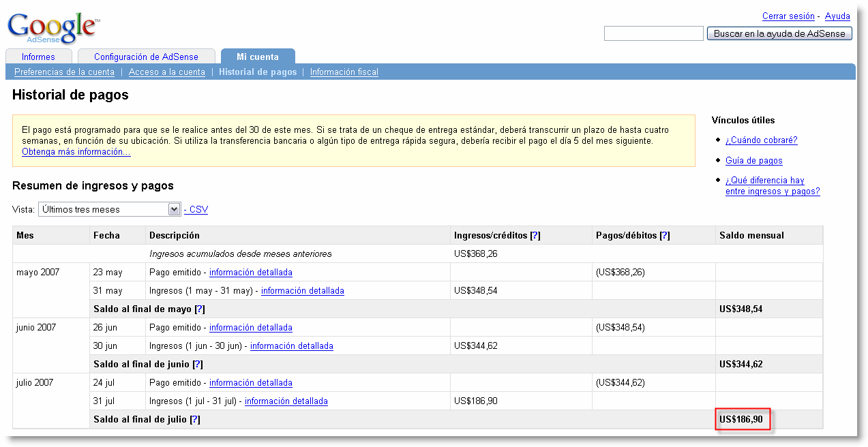Open Información fiscal section

(344, 72)
